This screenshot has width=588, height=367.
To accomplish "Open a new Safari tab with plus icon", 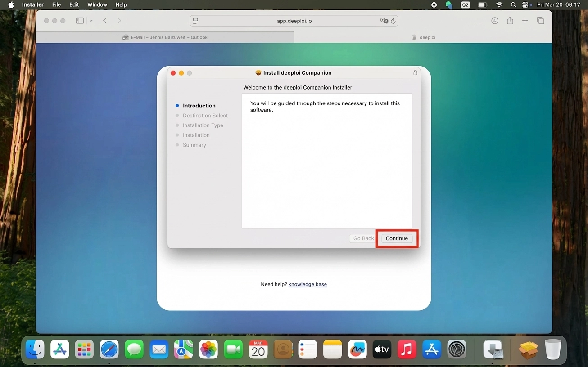I will [525, 21].
